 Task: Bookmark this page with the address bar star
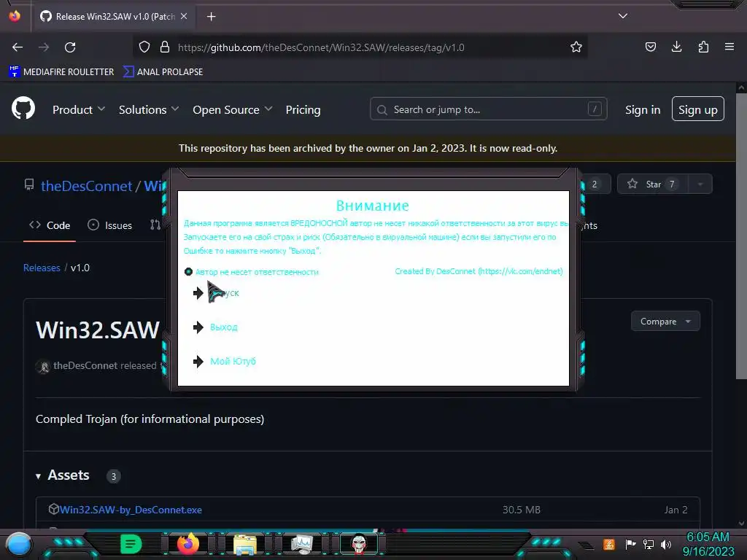click(x=576, y=47)
